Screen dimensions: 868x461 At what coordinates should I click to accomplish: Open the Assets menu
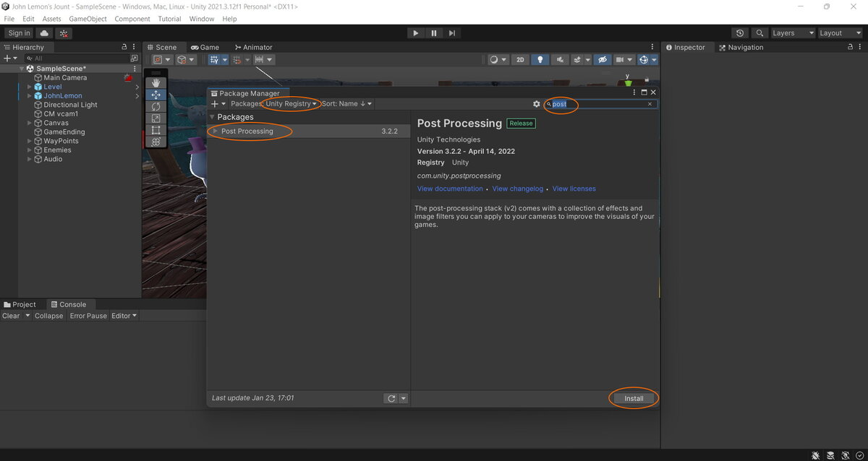coord(51,19)
